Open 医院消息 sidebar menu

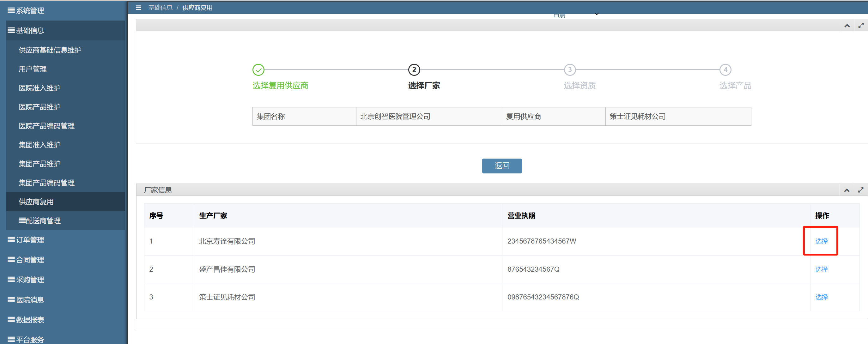(65, 300)
